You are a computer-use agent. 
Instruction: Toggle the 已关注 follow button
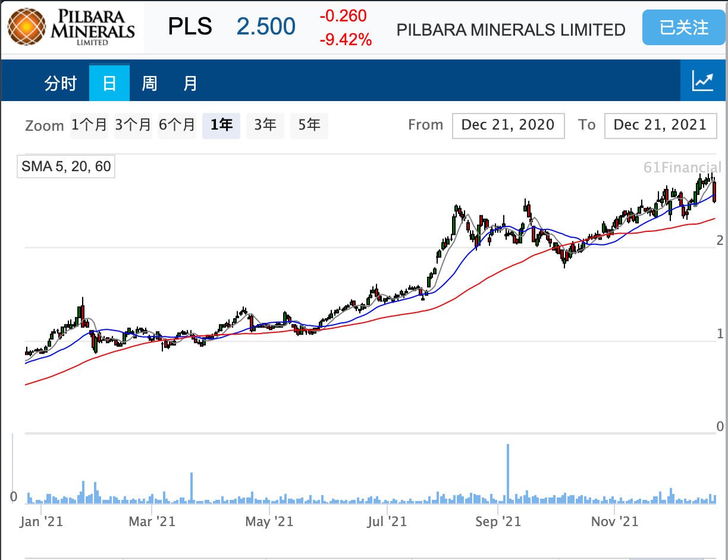pos(684,27)
